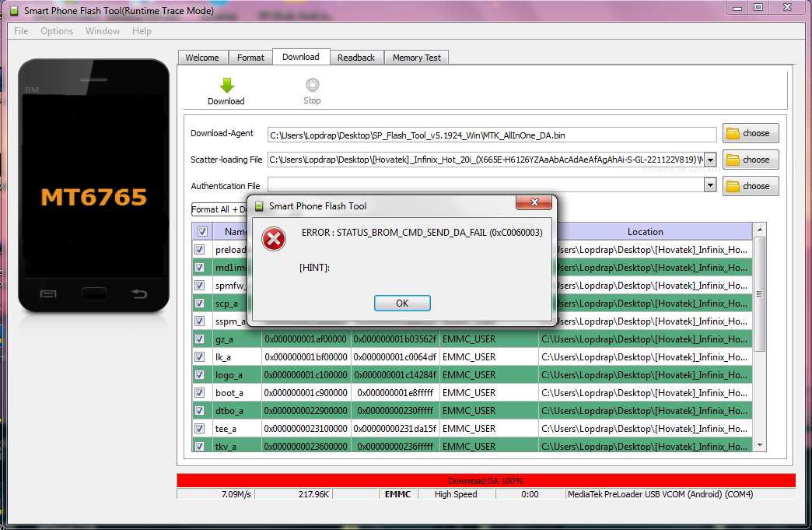Screen dimensions: 812x530
Task: Dismiss the error with OK
Action: point(402,303)
